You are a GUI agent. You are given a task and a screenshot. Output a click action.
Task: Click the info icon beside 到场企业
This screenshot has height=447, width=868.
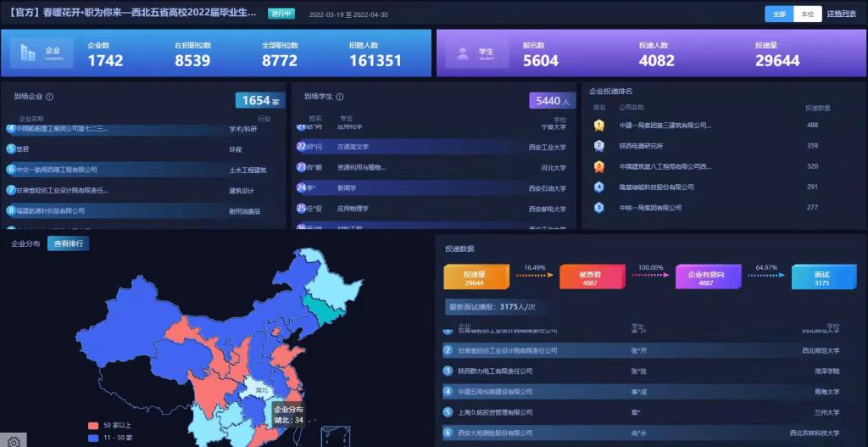point(50,98)
